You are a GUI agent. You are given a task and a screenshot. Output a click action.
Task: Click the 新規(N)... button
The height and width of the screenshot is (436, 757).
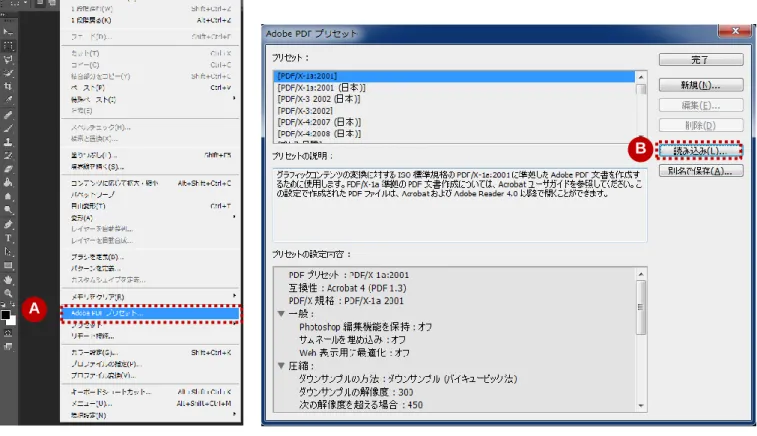pyautogui.click(x=701, y=85)
